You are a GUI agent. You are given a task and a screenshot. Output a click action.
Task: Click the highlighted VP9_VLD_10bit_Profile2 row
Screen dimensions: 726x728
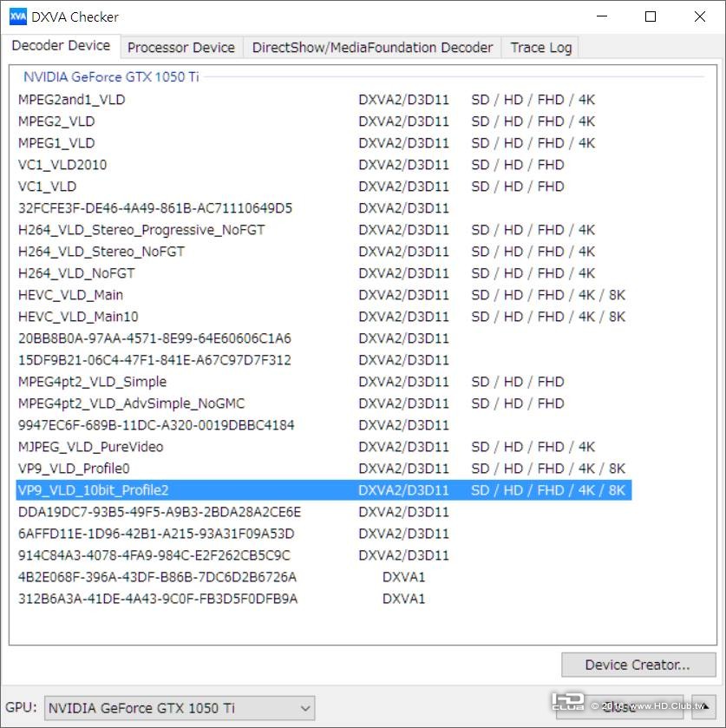pos(324,490)
